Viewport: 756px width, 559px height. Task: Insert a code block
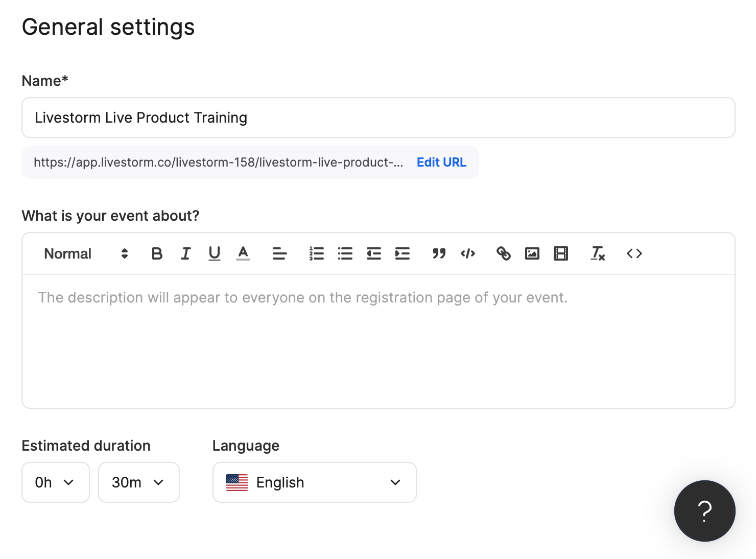point(468,253)
